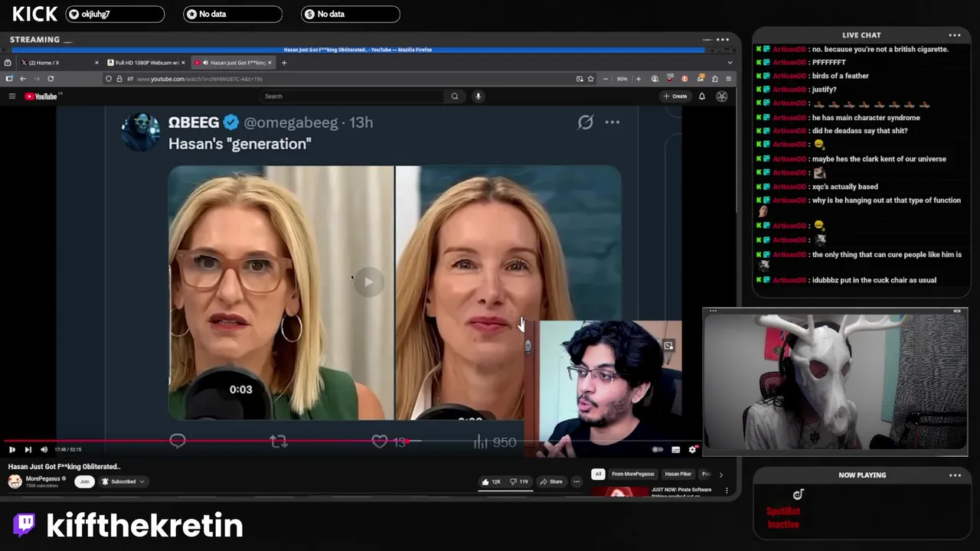The height and width of the screenshot is (551, 980).
Task: Reset the 90% zoom level
Action: pos(622,79)
